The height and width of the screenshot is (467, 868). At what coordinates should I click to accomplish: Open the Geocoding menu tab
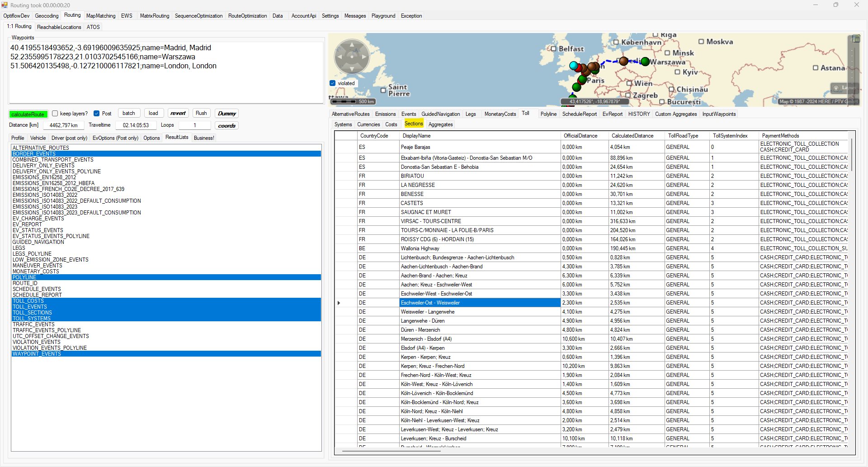click(x=47, y=16)
